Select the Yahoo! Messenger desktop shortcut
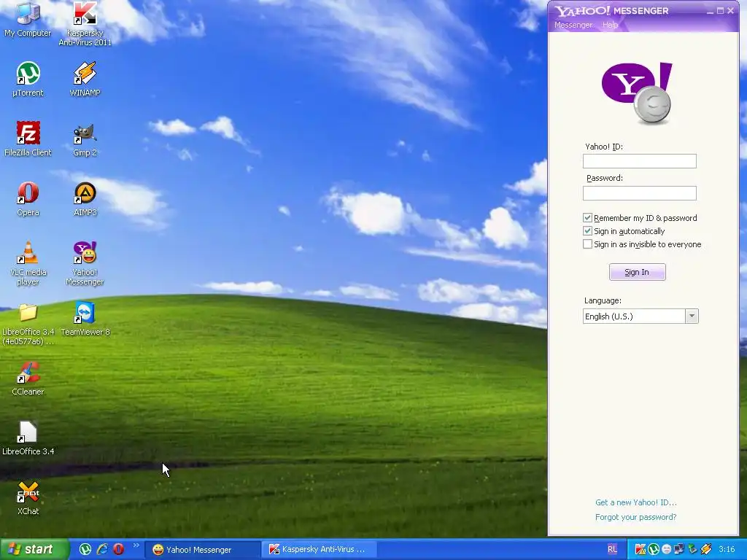The width and height of the screenshot is (747, 560). pos(85,262)
